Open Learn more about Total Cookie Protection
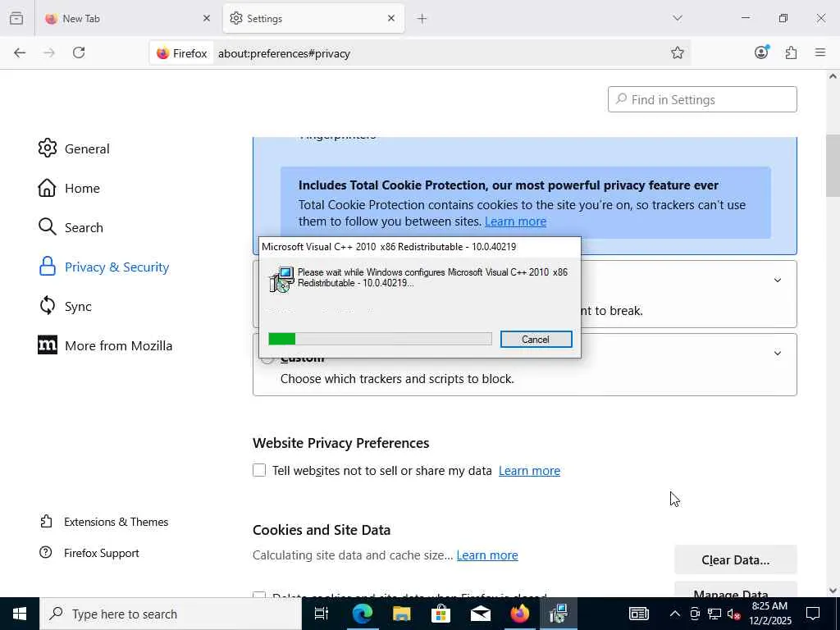 pyautogui.click(x=515, y=221)
